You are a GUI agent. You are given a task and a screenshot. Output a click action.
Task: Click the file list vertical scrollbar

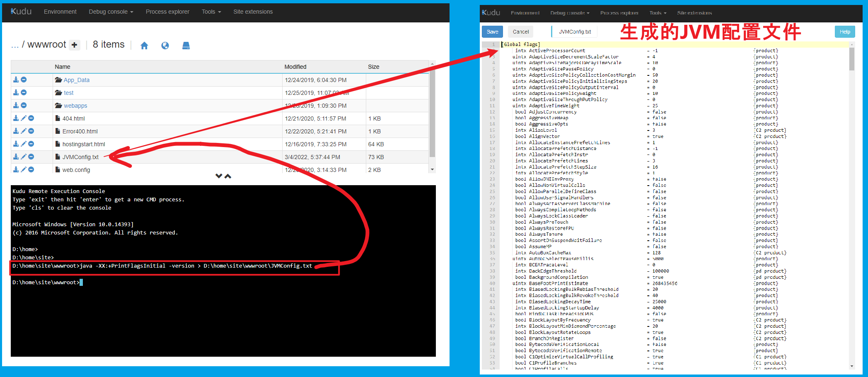point(432,116)
